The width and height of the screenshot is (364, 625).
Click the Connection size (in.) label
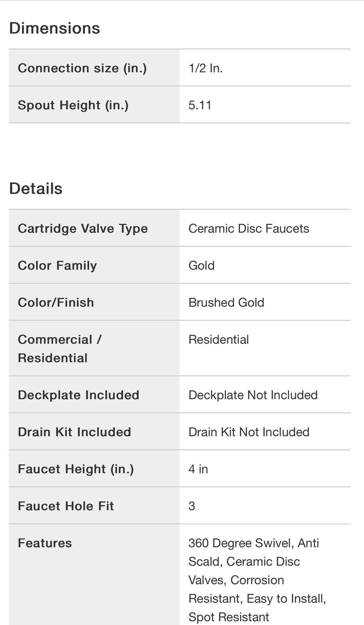pyautogui.click(x=82, y=68)
